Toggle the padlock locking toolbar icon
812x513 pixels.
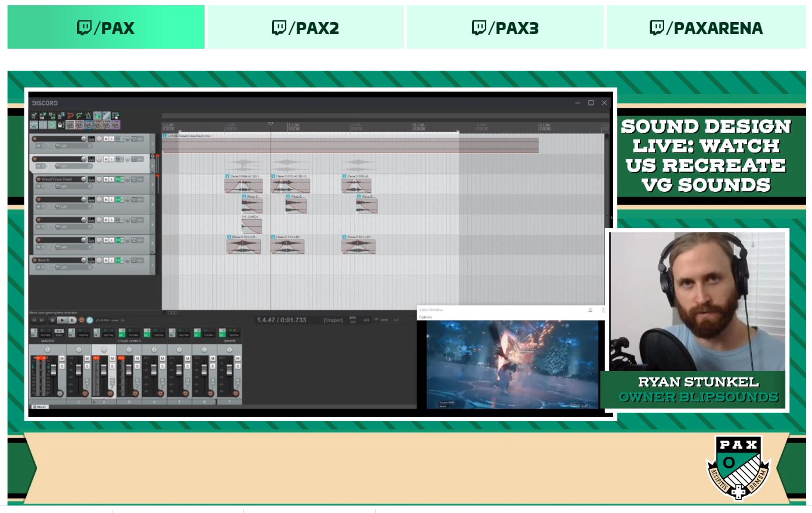tap(60, 125)
